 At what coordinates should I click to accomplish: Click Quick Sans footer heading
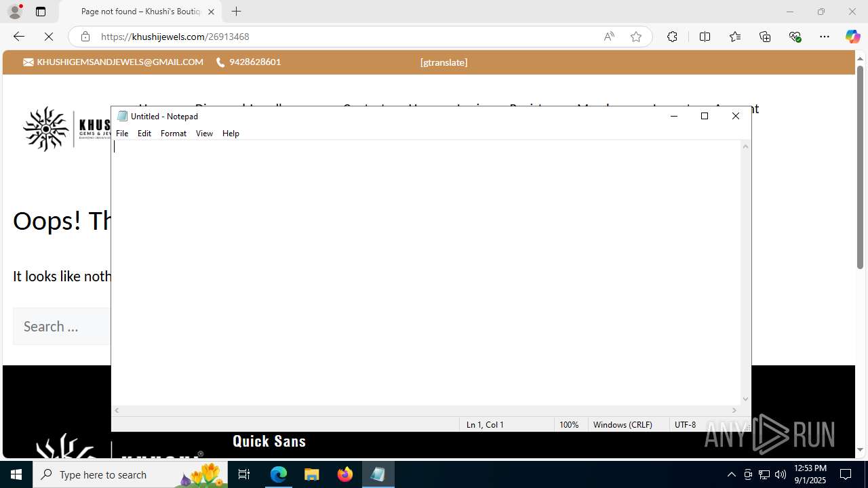[x=269, y=441]
